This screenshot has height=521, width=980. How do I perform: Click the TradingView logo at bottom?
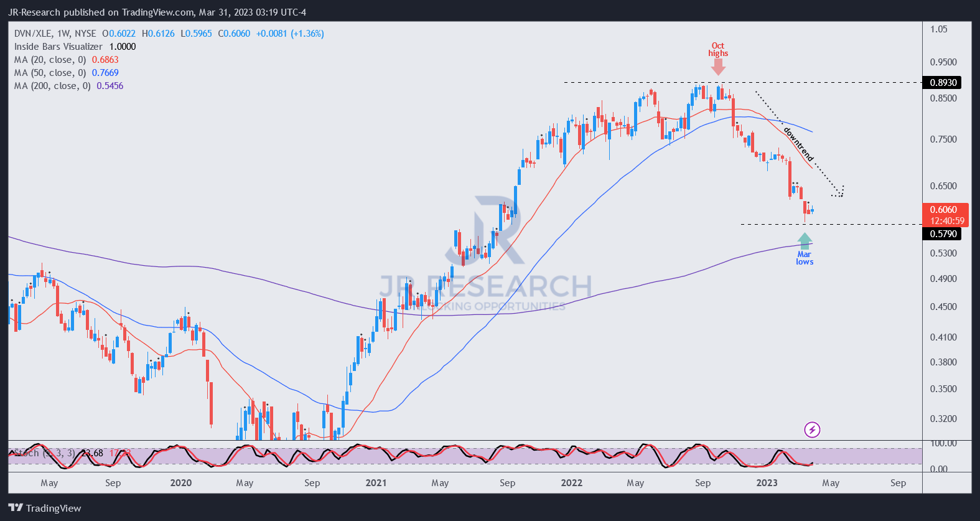tap(45, 508)
